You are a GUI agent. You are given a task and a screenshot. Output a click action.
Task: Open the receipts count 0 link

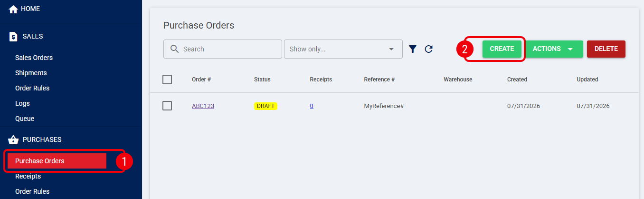pos(312,106)
